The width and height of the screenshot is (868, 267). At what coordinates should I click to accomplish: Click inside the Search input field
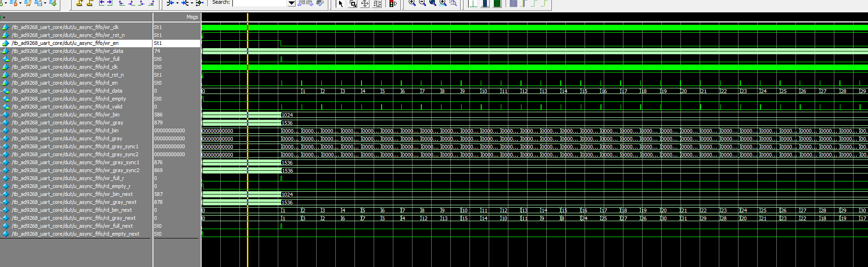coord(260,3)
